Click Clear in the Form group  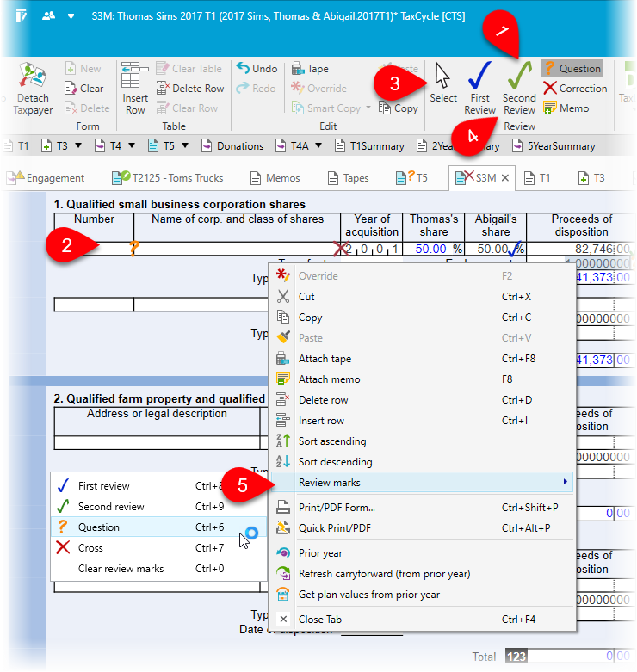tap(84, 89)
